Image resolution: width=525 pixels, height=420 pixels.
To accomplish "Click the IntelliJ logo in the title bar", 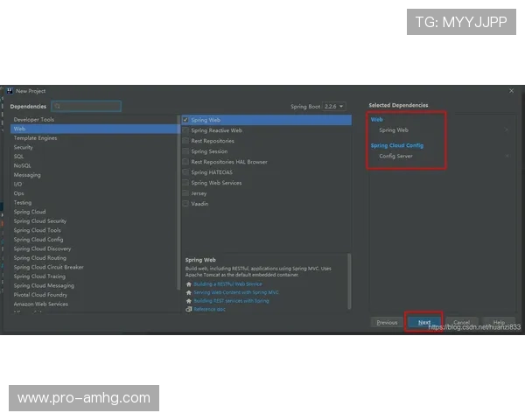I will pyautogui.click(x=9, y=91).
